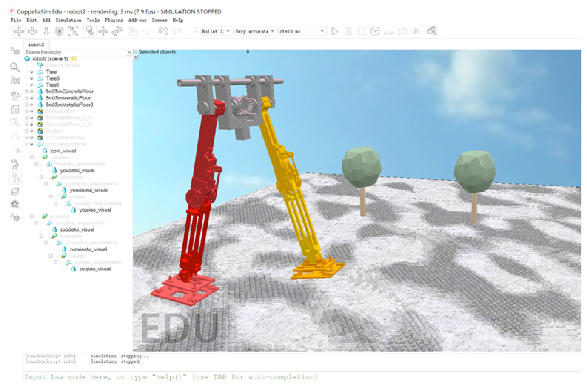Viewport: 587px width, 392px height.
Task: Activate the object rotate tool
Action: pos(117,31)
